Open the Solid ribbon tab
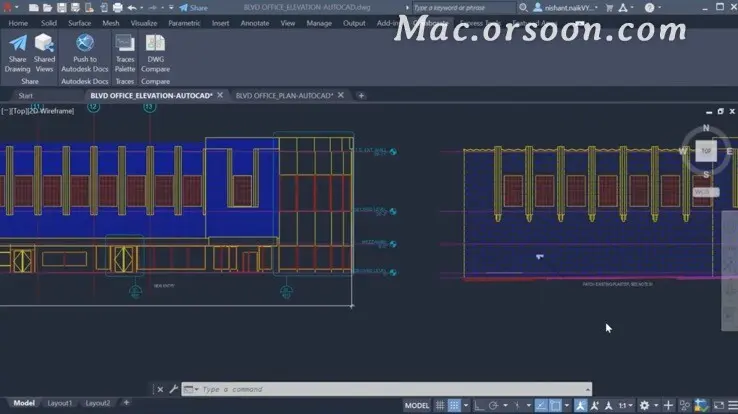This screenshot has height=414, width=738. point(48,23)
